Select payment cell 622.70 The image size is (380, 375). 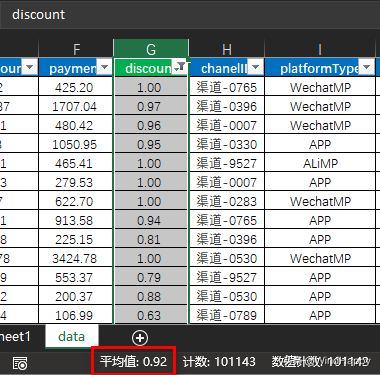76,201
